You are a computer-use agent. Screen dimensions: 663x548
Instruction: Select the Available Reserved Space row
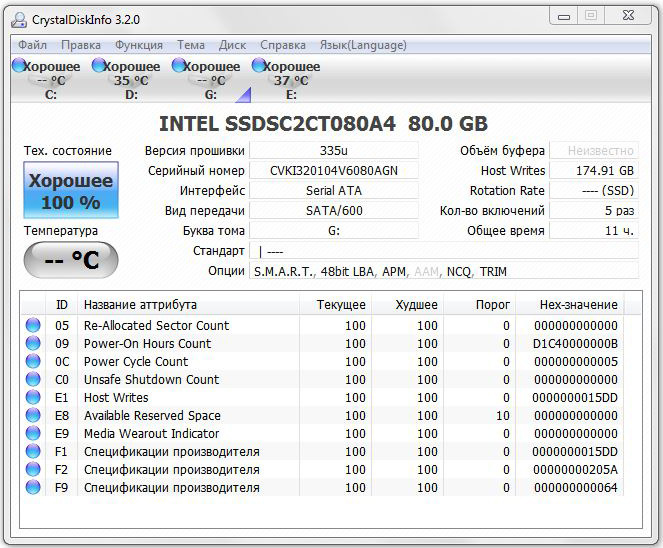(x=323, y=415)
